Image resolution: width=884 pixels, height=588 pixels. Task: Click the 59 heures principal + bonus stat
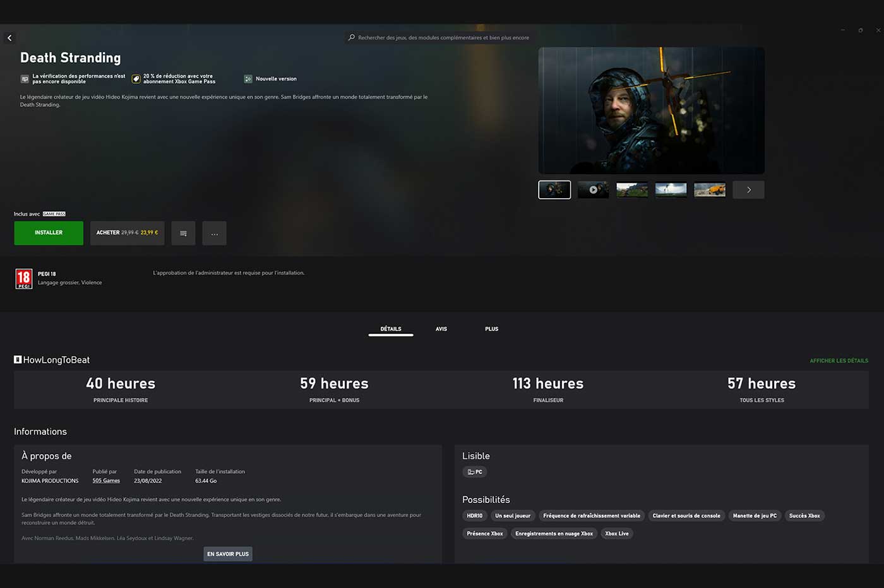pyautogui.click(x=334, y=389)
